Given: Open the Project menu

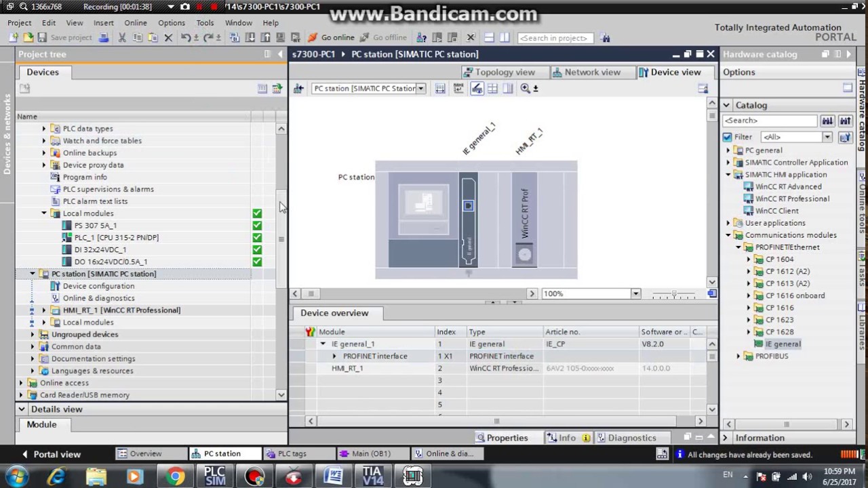Looking at the screenshot, I should coord(20,22).
